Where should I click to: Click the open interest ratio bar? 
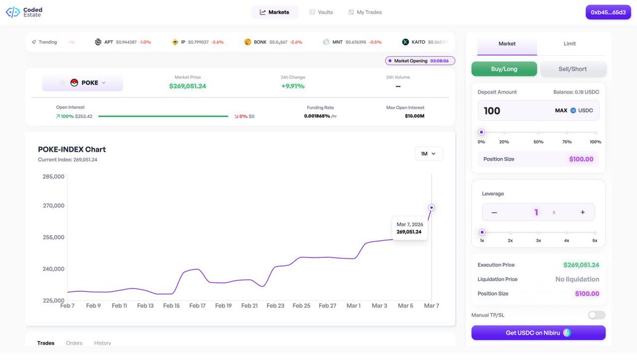[163, 116]
